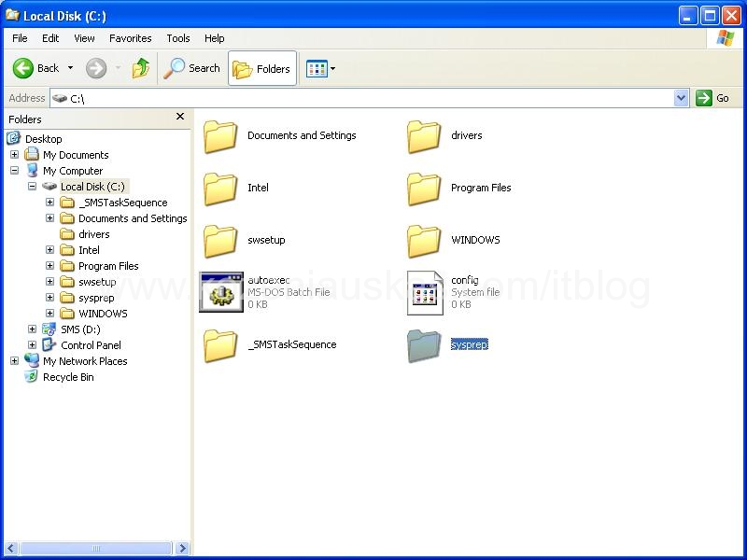Select the Program Files folder icon
The height and width of the screenshot is (560, 747).
click(424, 189)
